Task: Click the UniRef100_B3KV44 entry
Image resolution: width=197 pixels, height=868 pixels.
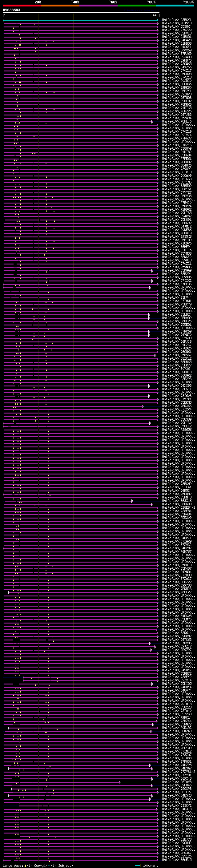Action: [177, 297]
